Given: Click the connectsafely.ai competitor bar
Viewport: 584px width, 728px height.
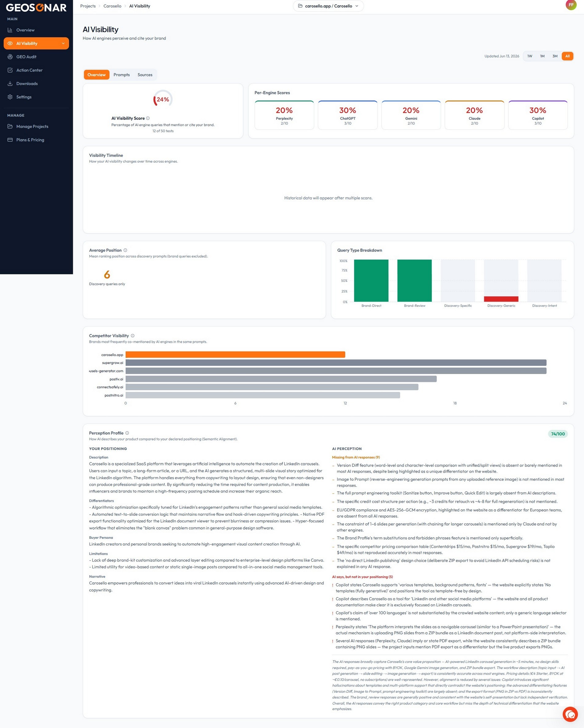Looking at the screenshot, I should (x=272, y=387).
